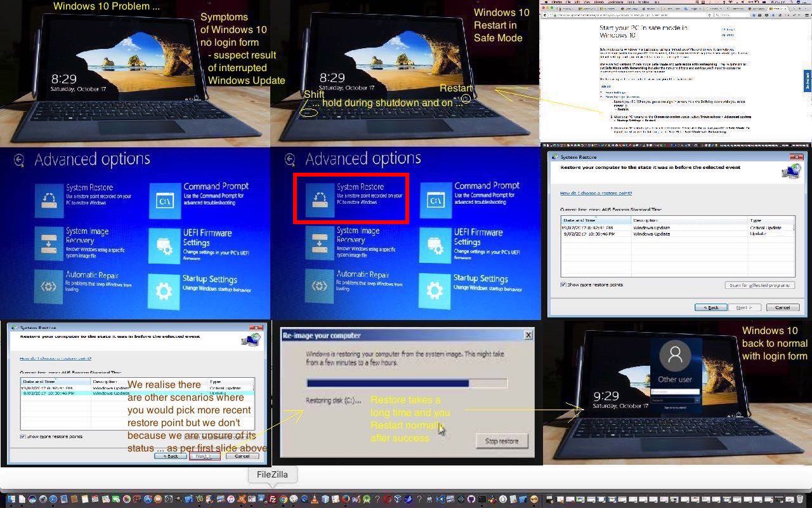The height and width of the screenshot is (508, 812).
Task: Click Scan for affected programs button
Action: point(760,285)
